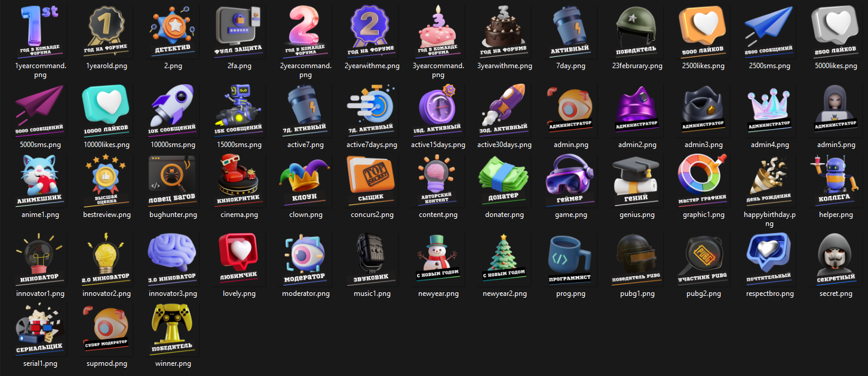Select the blue robot helper.png
Image resolution: width=868 pixels, height=376 pixels.
(x=836, y=181)
